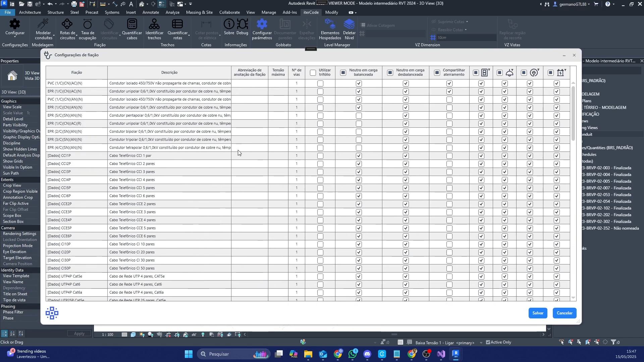644x362 pixels.
Task: Open the Add-Ins ribbon tab
Action: [289, 12]
